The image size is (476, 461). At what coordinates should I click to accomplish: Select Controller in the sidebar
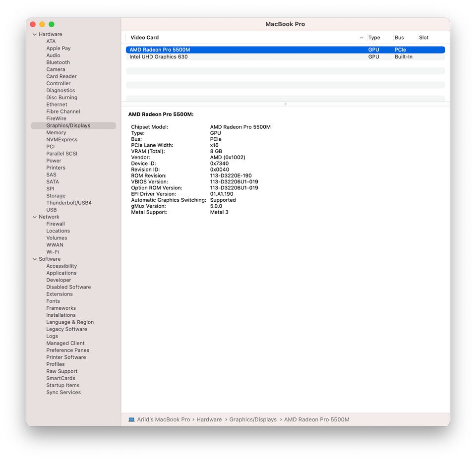click(x=59, y=83)
